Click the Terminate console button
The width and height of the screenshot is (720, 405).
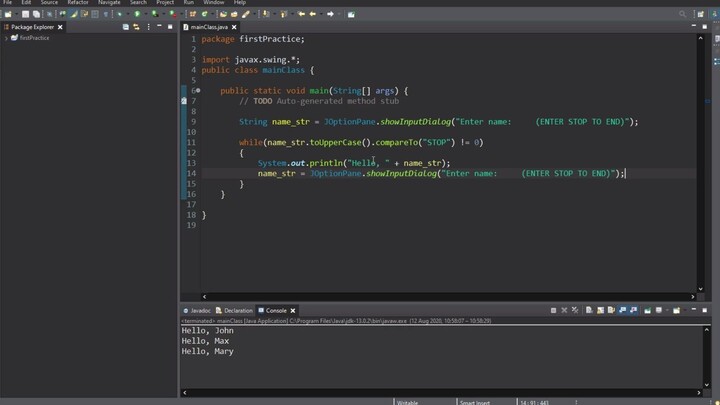pyautogui.click(x=553, y=310)
